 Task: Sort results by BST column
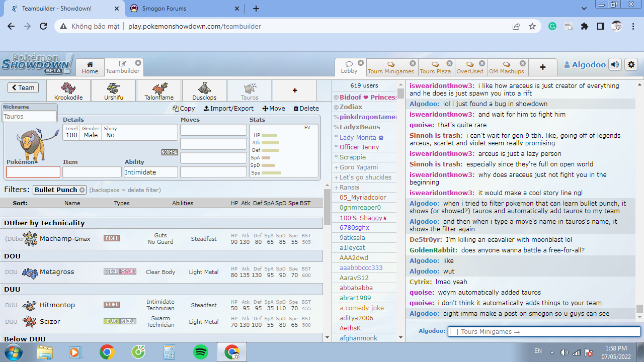[x=305, y=203]
